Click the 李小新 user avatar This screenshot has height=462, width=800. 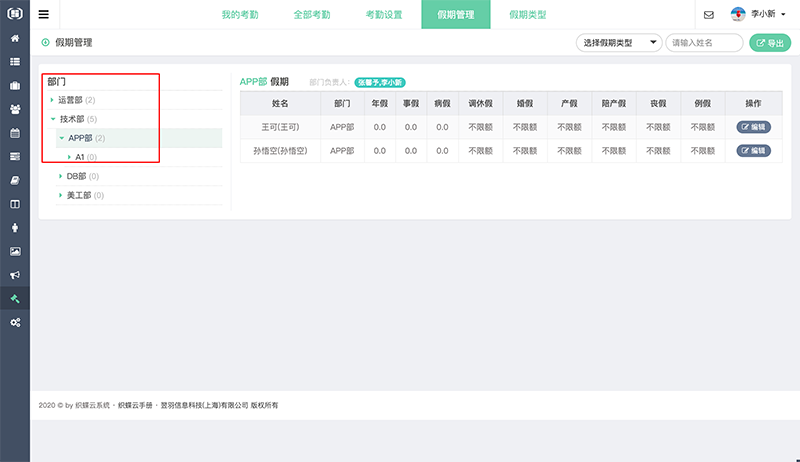point(738,14)
